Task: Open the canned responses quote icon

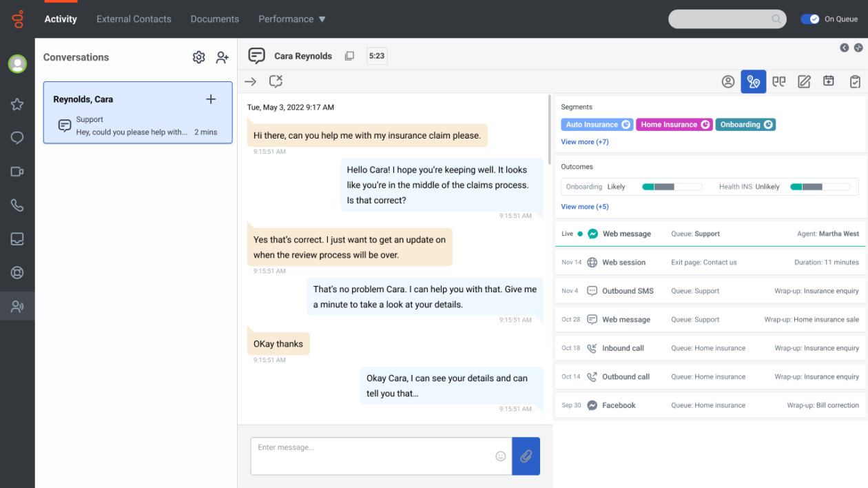Action: [x=778, y=81]
